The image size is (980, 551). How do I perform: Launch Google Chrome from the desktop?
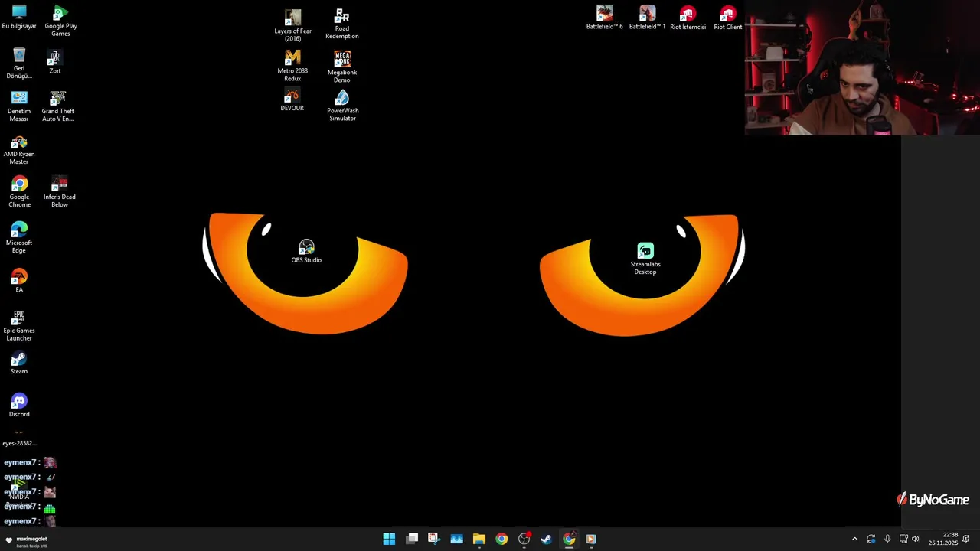point(19,192)
